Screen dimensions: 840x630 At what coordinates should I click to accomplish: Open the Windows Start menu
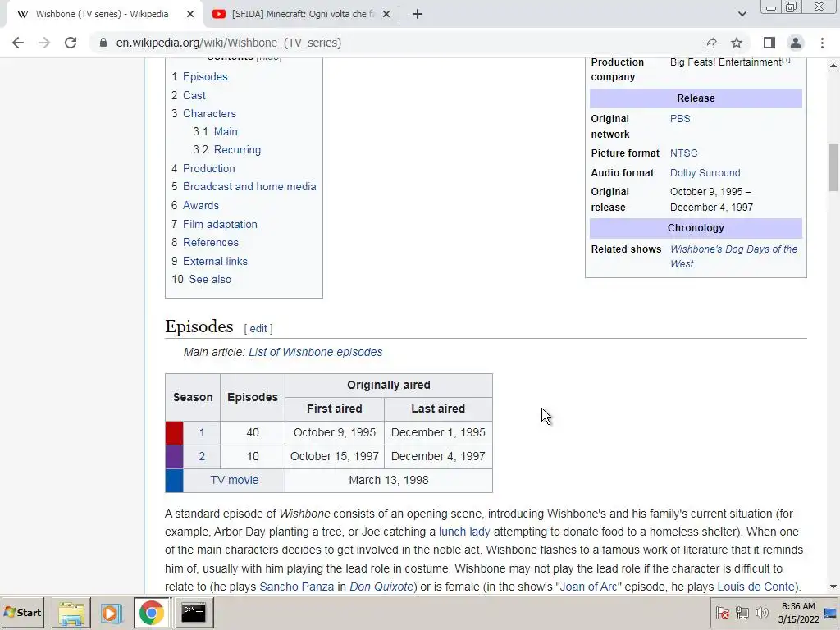23,612
